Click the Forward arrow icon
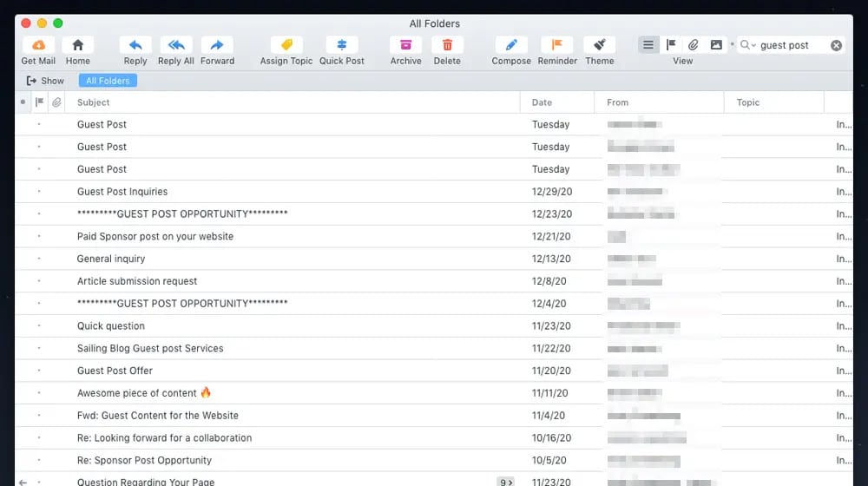Viewport: 868px width, 486px height. 217,45
